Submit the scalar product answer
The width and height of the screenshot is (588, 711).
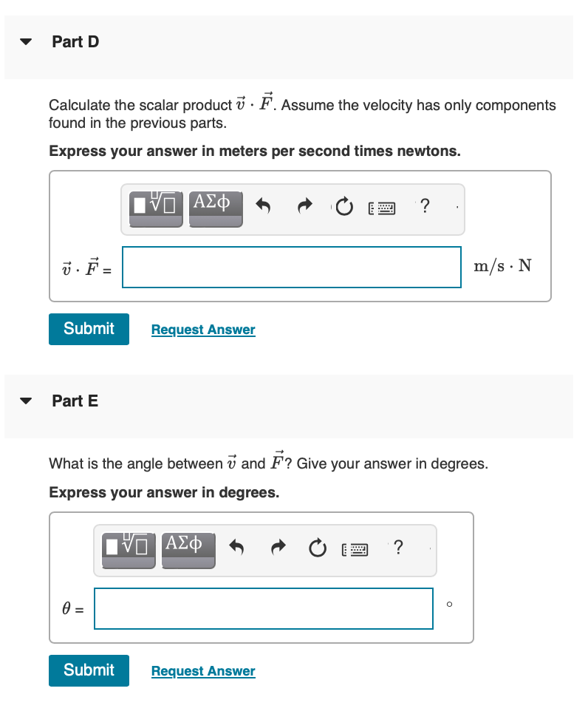[89, 329]
